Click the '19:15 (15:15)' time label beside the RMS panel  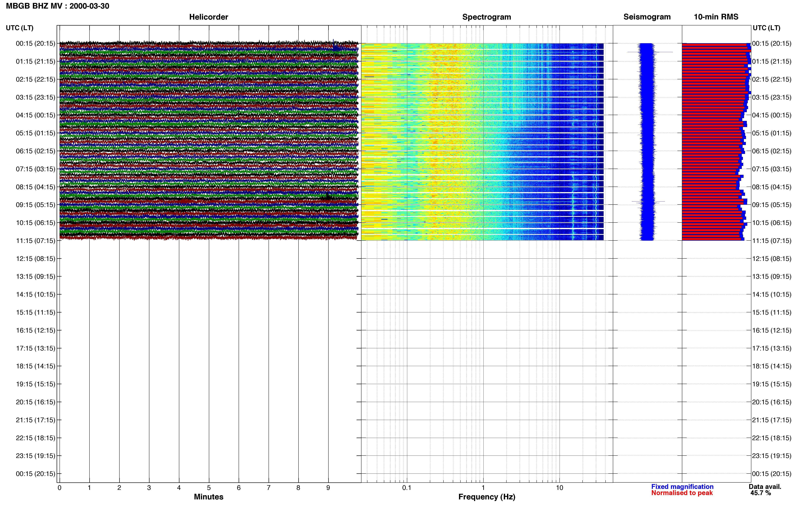point(771,384)
